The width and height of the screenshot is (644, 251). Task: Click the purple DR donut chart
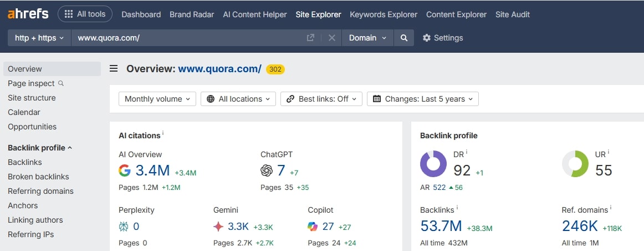point(433,164)
